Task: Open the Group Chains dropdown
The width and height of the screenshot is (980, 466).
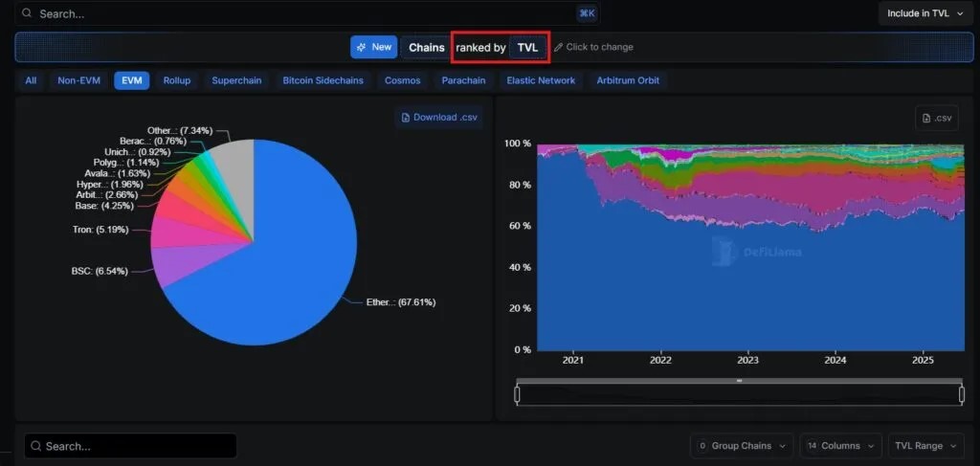Action: (742, 446)
